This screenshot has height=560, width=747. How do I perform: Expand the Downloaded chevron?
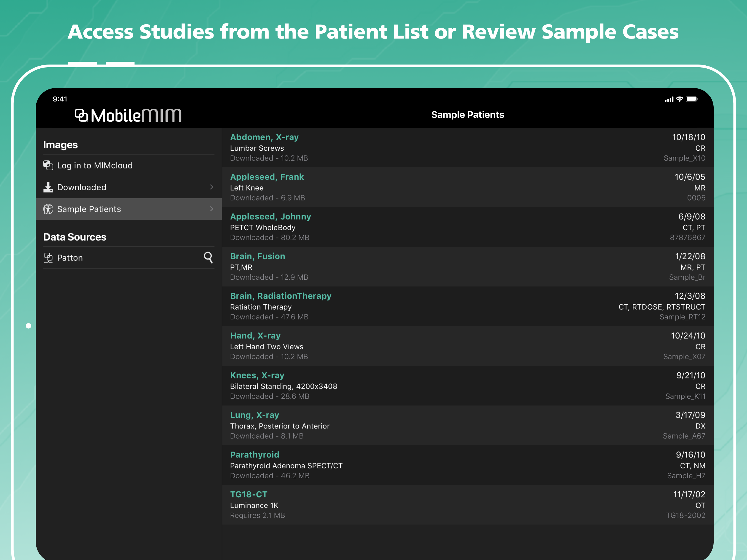coord(211,187)
